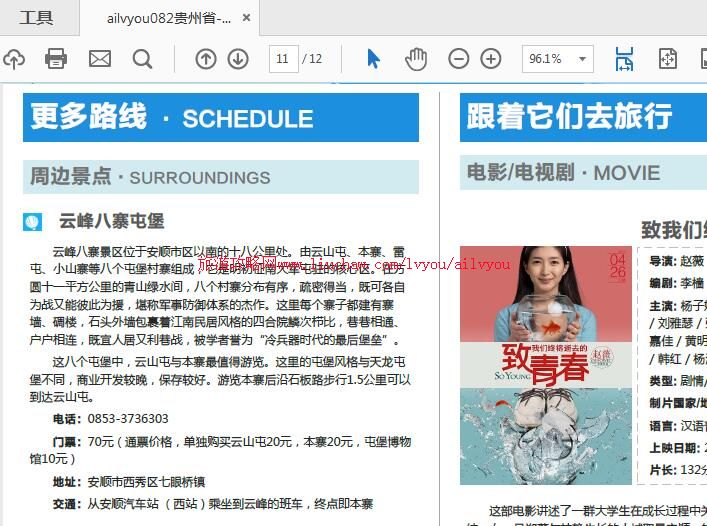Click the fit full page icon
707x526 pixels.
coord(668,59)
